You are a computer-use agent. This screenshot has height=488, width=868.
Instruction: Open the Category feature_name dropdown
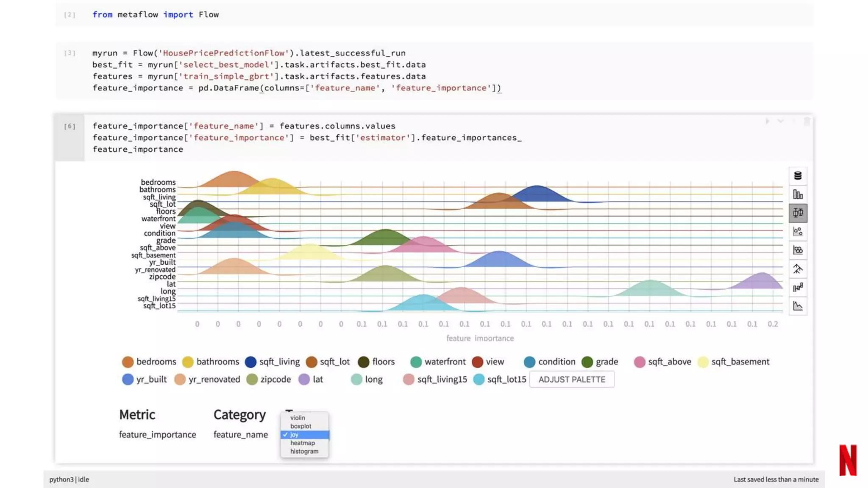240,435
